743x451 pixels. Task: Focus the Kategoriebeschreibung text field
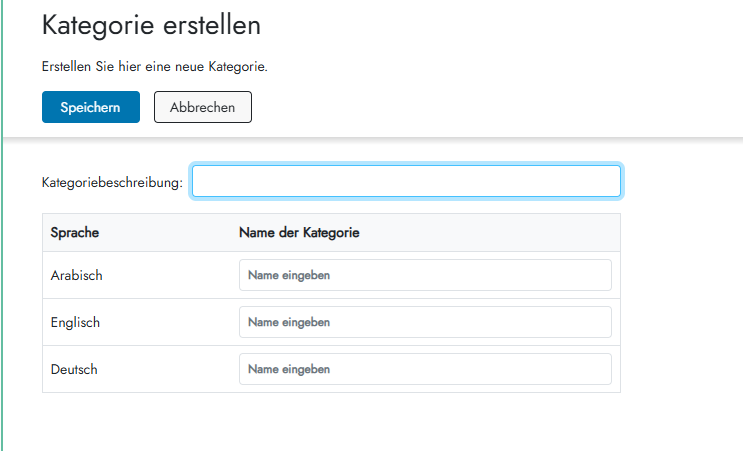coord(406,181)
